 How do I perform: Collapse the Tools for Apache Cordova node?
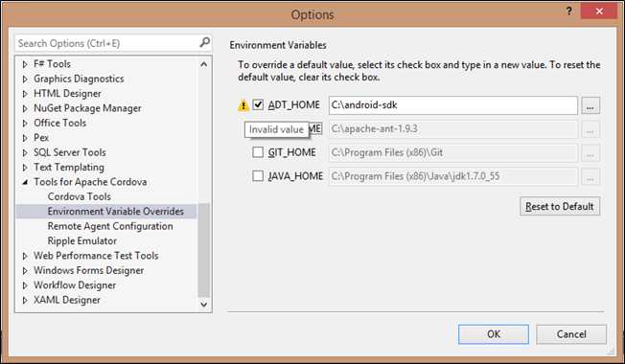coord(25,182)
